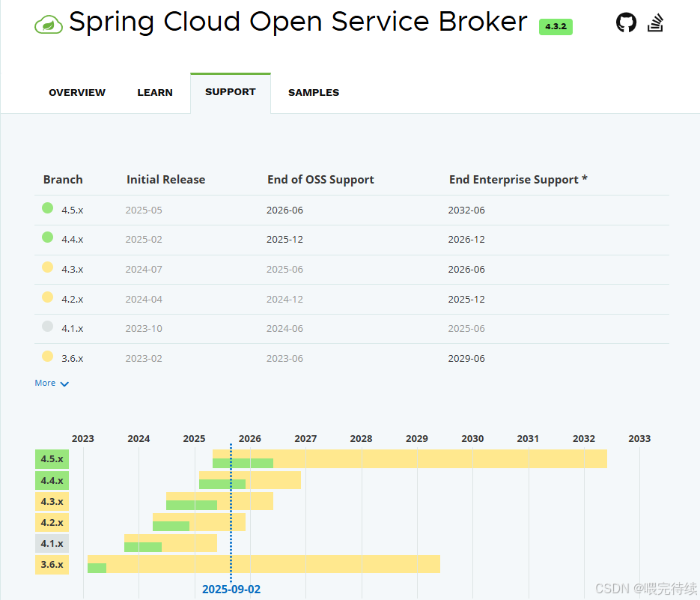Viewport: 700px width, 600px height.
Task: Click yellow status dot for 3.6.x
Action: 47,357
